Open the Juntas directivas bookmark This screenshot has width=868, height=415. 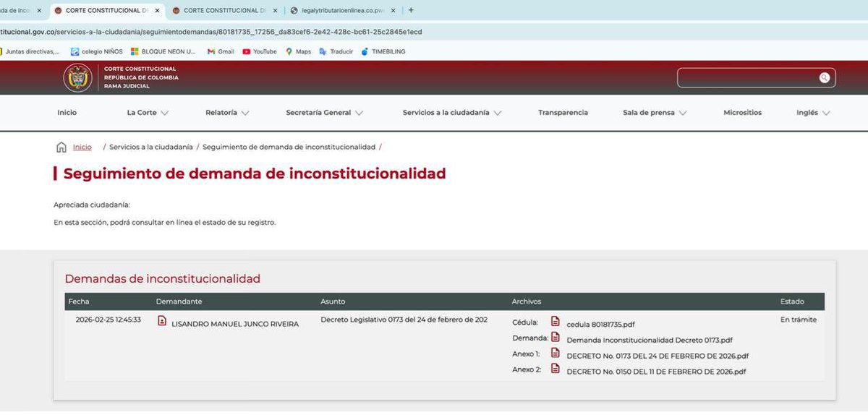coord(30,51)
